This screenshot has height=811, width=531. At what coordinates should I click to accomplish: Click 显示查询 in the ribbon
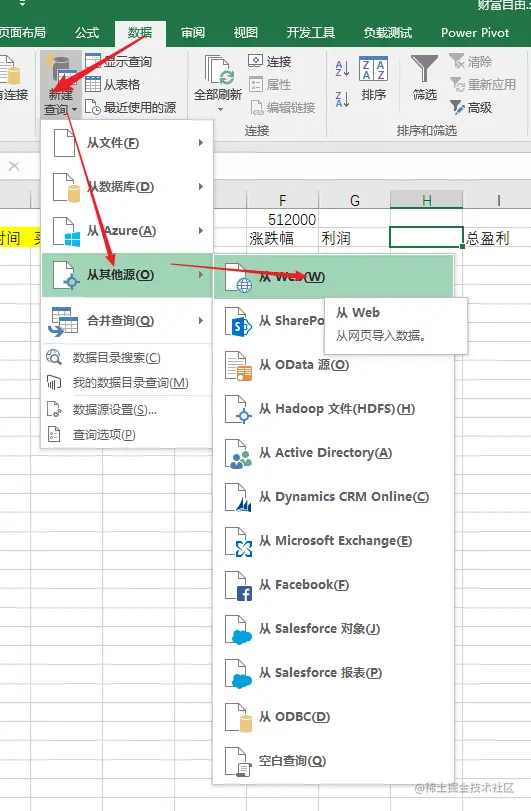(x=118, y=62)
